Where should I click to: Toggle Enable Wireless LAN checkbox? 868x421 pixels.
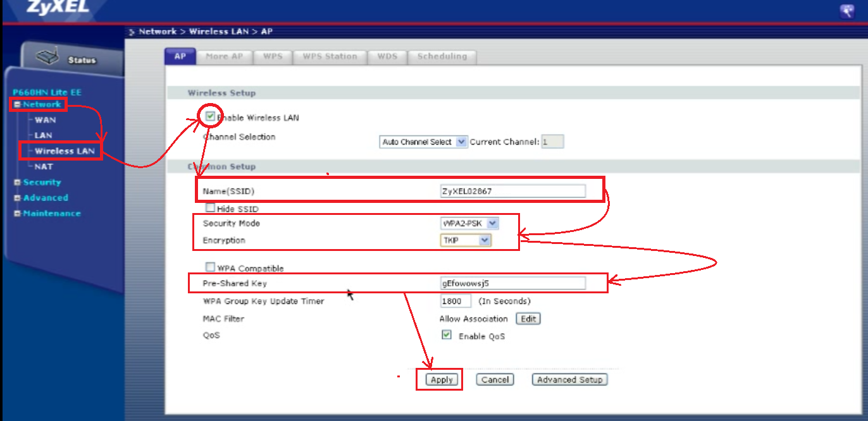(211, 116)
